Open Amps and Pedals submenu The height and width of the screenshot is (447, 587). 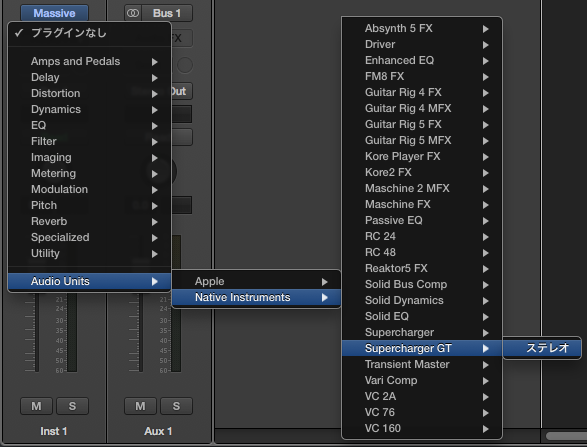click(x=89, y=61)
